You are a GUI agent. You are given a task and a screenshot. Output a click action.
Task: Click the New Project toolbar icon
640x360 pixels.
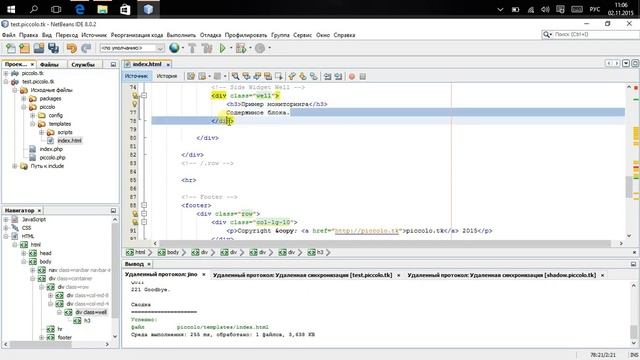[x=24, y=48]
